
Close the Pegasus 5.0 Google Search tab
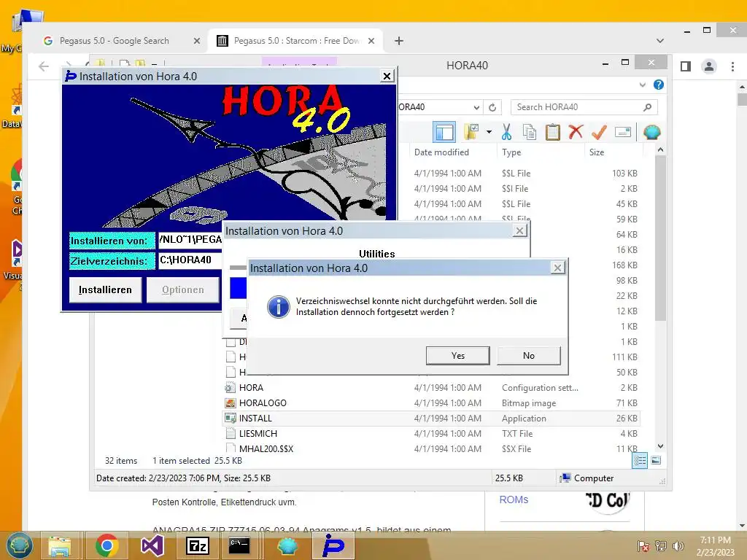[197, 41]
